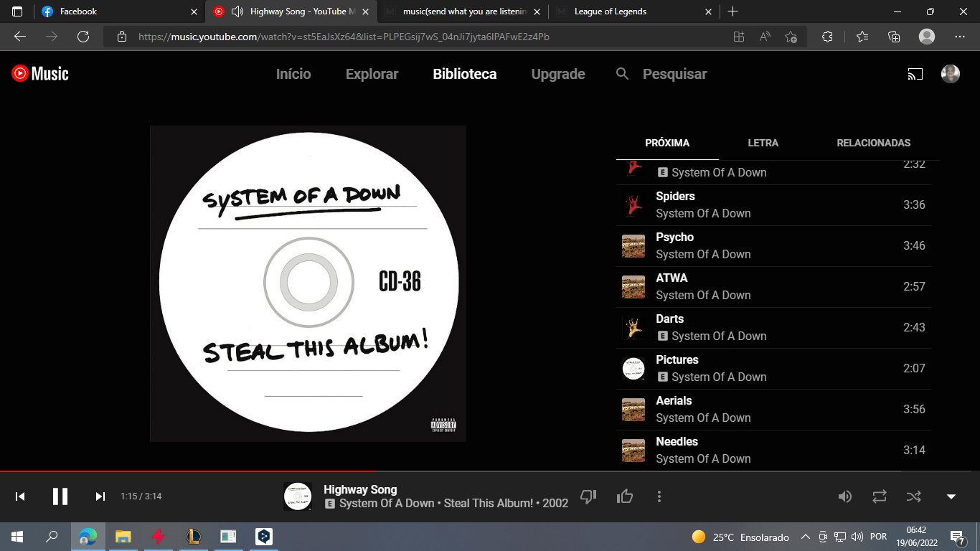Image resolution: width=980 pixels, height=551 pixels.
Task: Open the tab actions menu icon
Action: [17, 11]
